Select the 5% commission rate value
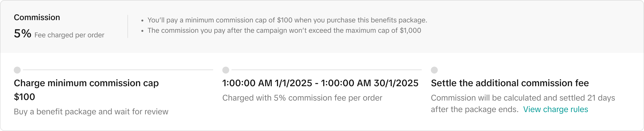This screenshot has width=644, height=131. point(22,34)
